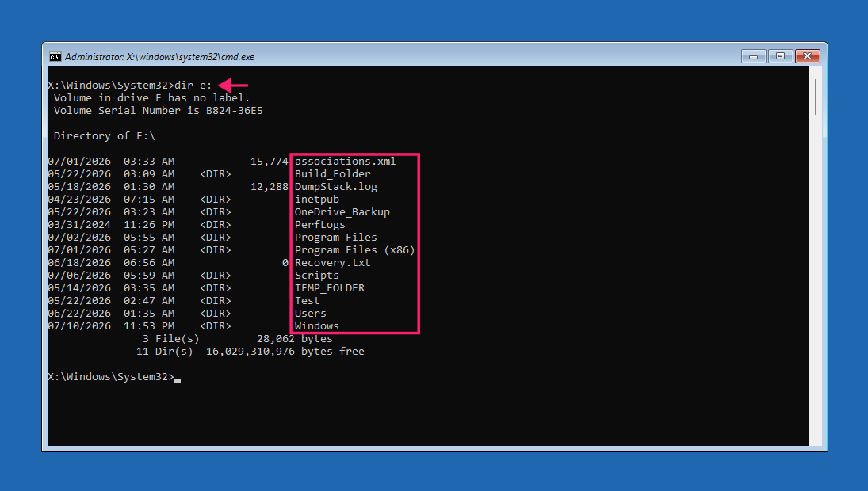Click the cmd.exe icon in title bar
Screen dimensions: 868x491
point(55,57)
